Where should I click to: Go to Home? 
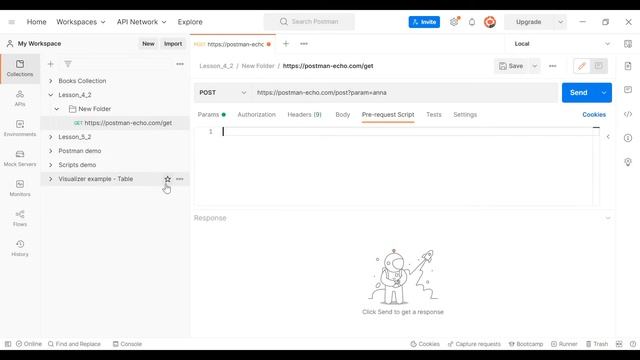(x=36, y=22)
